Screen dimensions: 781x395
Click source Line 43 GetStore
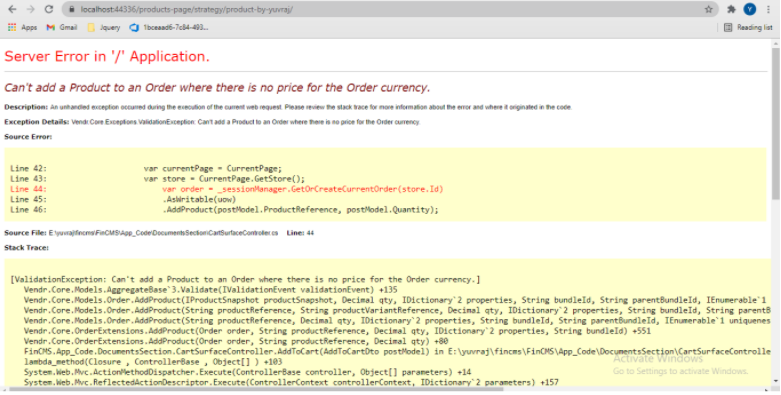[157, 179]
